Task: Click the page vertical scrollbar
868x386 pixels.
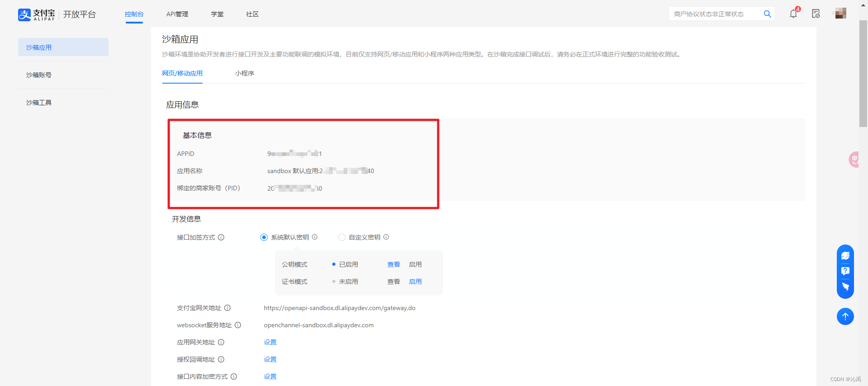Action: click(x=863, y=75)
